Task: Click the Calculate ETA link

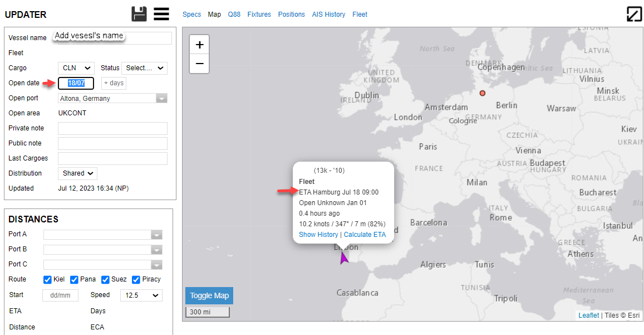Action: click(x=365, y=235)
